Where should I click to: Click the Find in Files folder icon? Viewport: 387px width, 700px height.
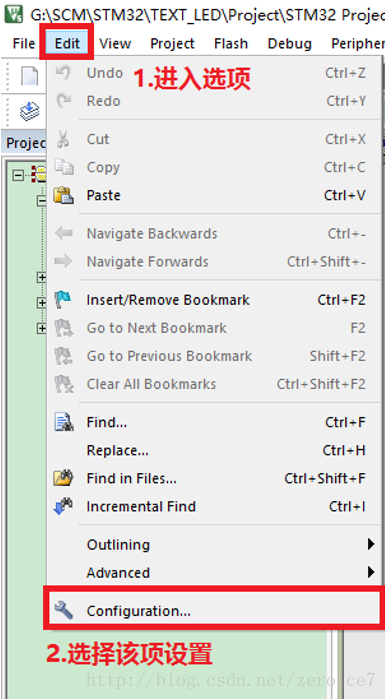pyautogui.click(x=63, y=478)
